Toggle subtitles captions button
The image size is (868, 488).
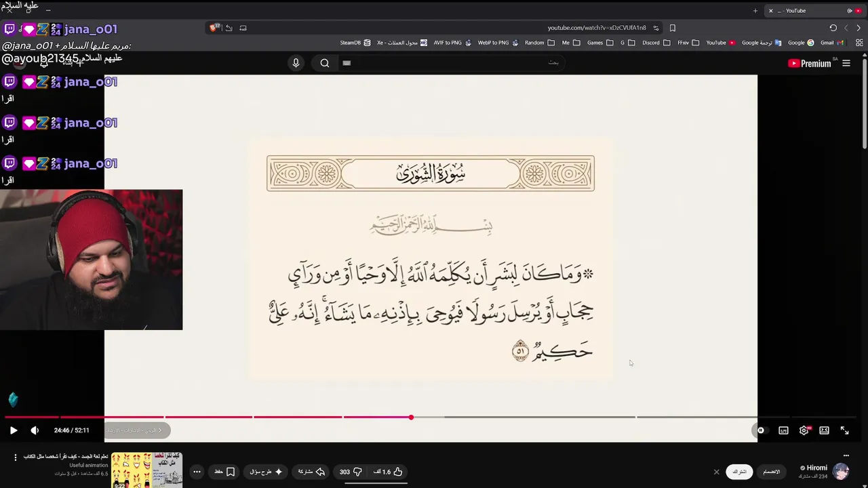click(783, 430)
